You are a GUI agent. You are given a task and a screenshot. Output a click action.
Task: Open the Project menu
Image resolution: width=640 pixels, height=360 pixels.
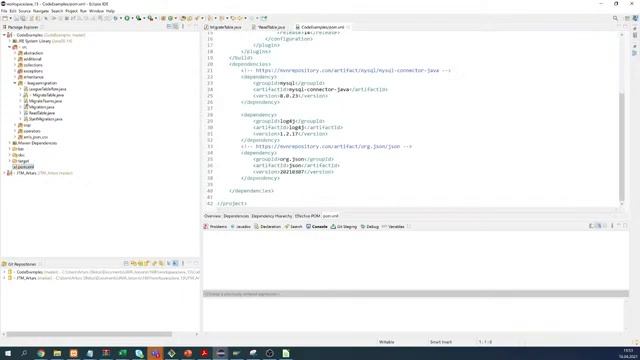tap(71, 11)
